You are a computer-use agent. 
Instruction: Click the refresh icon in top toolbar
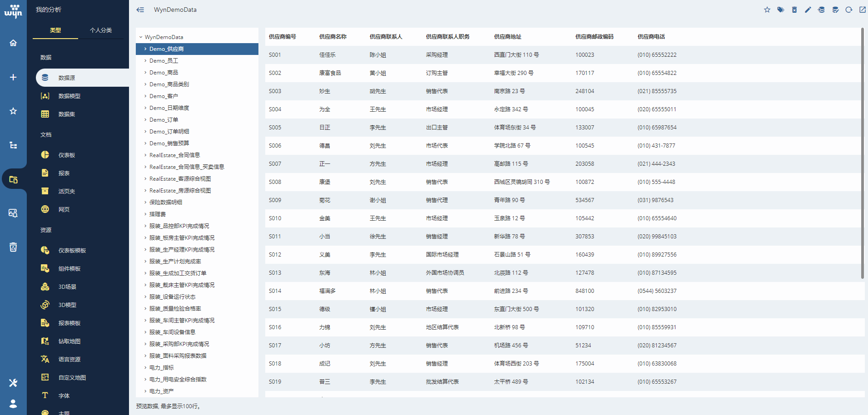tap(848, 10)
